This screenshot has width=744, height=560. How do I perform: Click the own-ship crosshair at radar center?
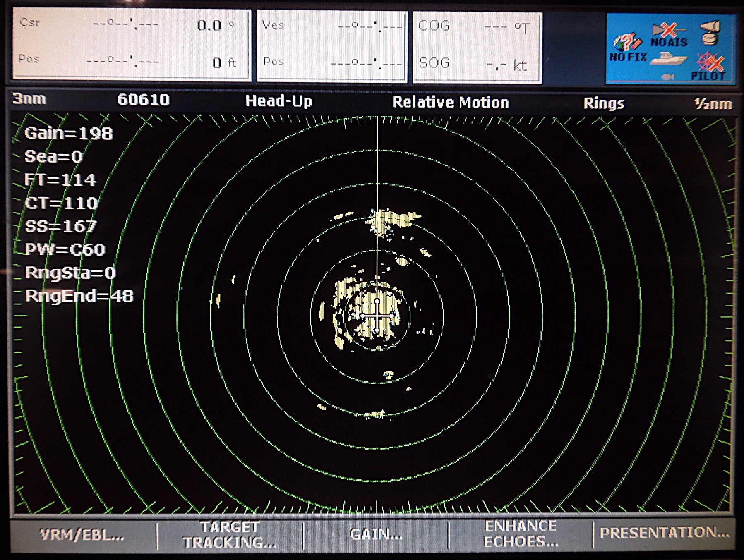pos(377,316)
